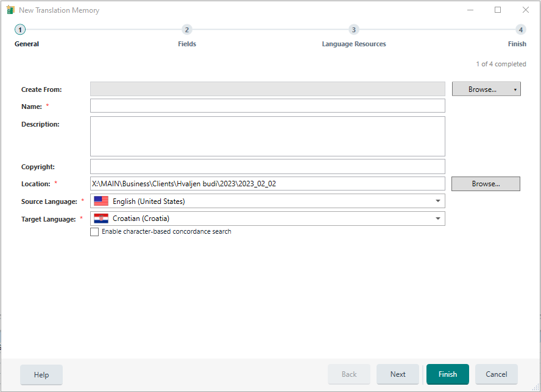Expand the Create From Browse dropdown arrow
This screenshot has height=392, width=541.
515,89
